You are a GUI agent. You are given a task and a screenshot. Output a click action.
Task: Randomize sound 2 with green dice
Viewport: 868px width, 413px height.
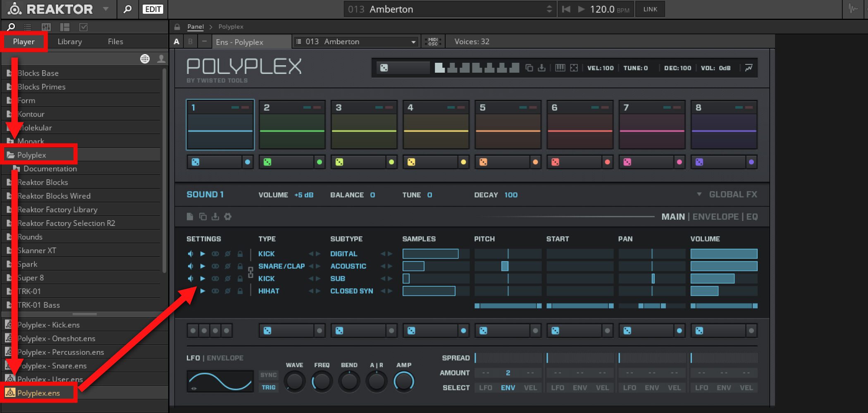[x=267, y=162]
